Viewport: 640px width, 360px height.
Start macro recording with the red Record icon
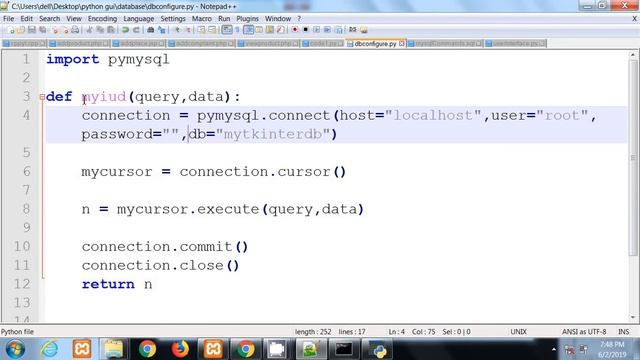pos(295,30)
